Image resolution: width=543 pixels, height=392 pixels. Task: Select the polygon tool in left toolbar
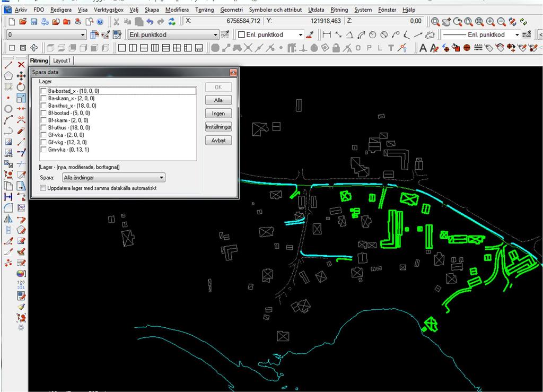coord(8,75)
